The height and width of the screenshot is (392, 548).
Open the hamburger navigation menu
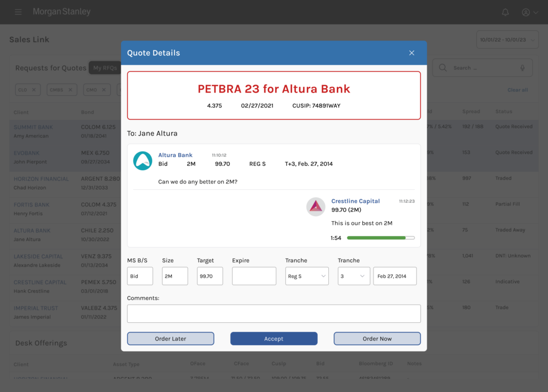pyautogui.click(x=18, y=12)
